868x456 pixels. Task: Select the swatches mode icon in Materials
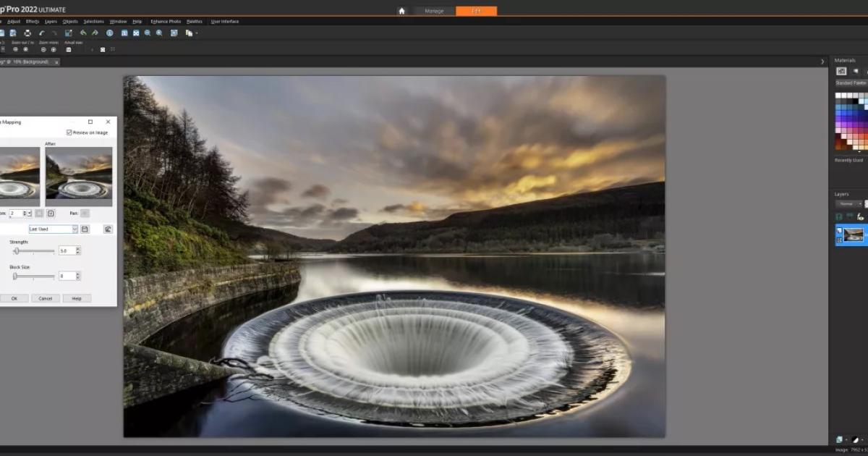point(842,71)
